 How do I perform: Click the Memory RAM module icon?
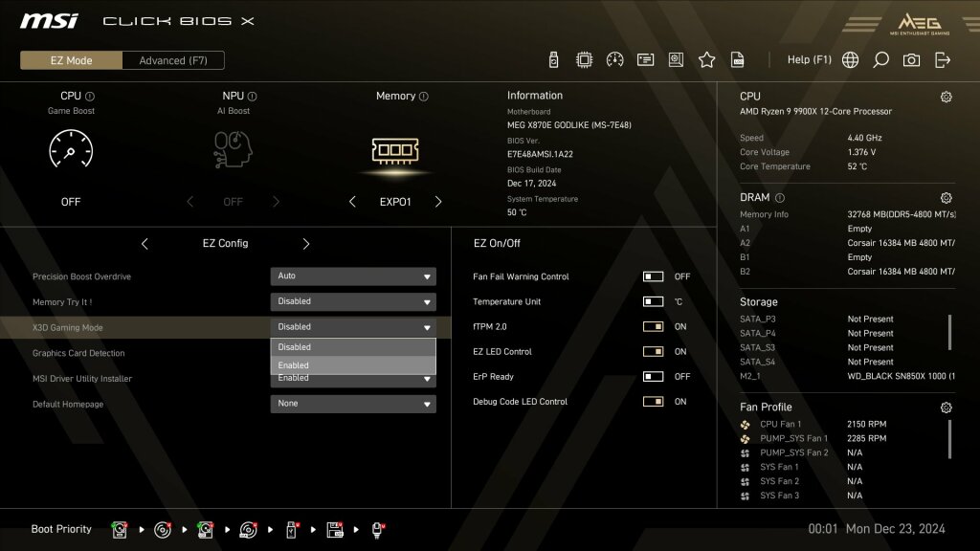[395, 150]
